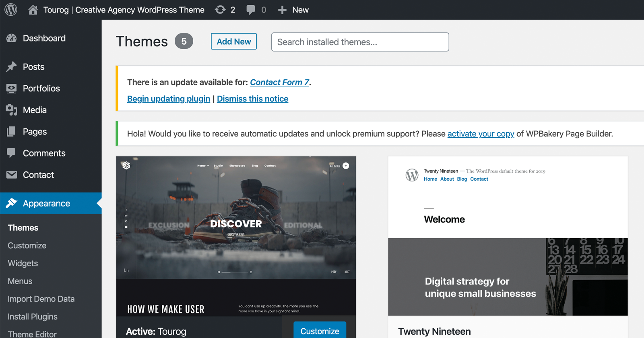Click the Contact envelope icon in sidebar
Viewport: 644px width, 338px height.
[x=12, y=175]
